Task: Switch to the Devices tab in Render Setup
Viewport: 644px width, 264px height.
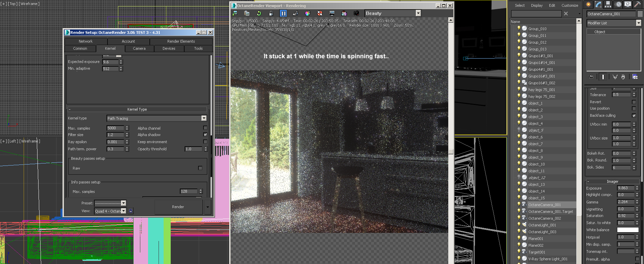Action: pyautogui.click(x=169, y=48)
